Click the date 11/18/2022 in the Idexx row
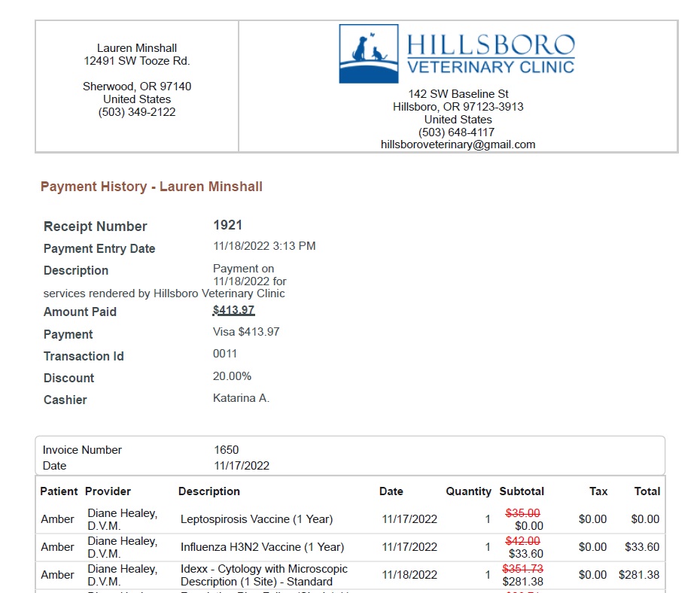Screen dimensions: 700x593 [x=409, y=575]
